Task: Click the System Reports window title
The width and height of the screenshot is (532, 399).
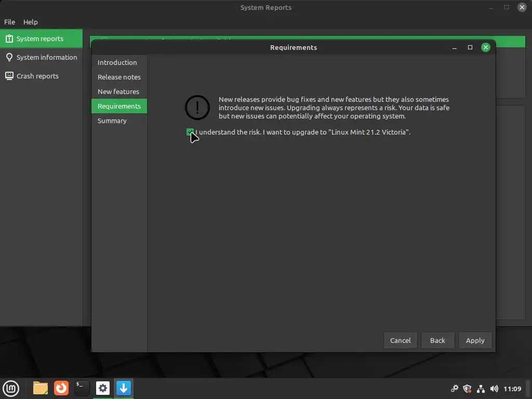Action: 266,7
